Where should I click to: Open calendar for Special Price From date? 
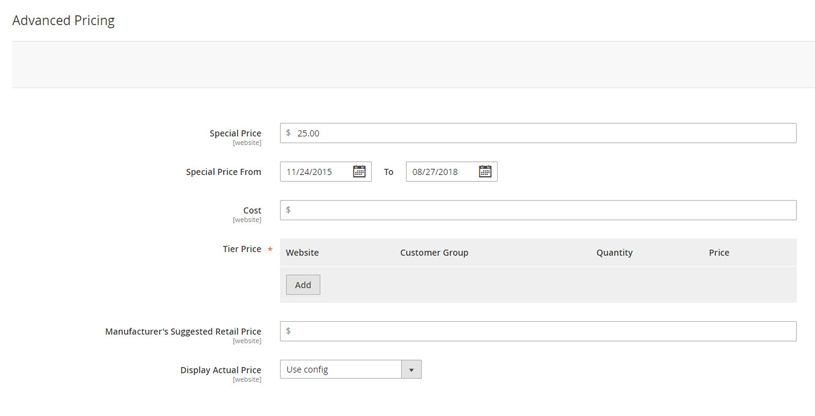click(359, 171)
